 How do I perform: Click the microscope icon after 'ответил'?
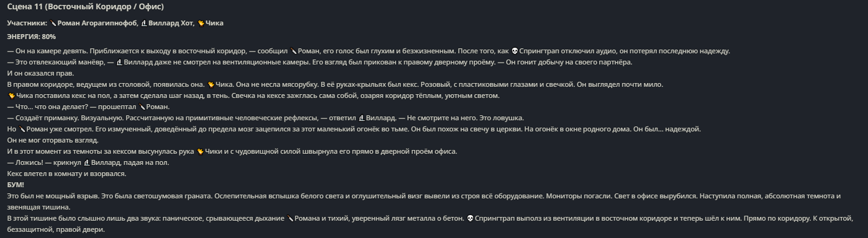pos(362,118)
